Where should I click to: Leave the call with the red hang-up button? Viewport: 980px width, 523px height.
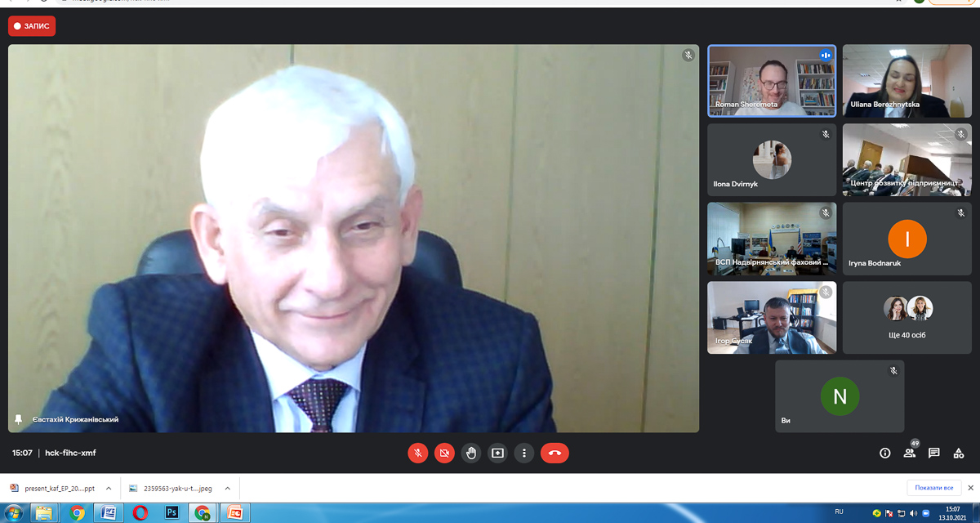[555, 453]
